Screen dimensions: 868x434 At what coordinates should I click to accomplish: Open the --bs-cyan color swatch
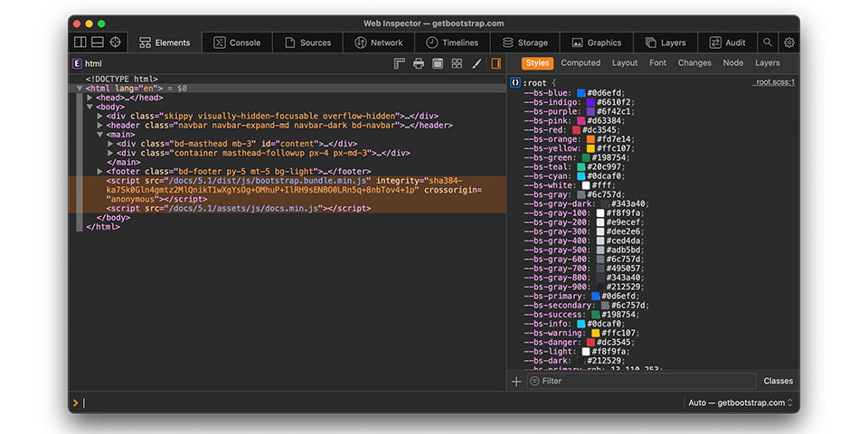coord(581,176)
